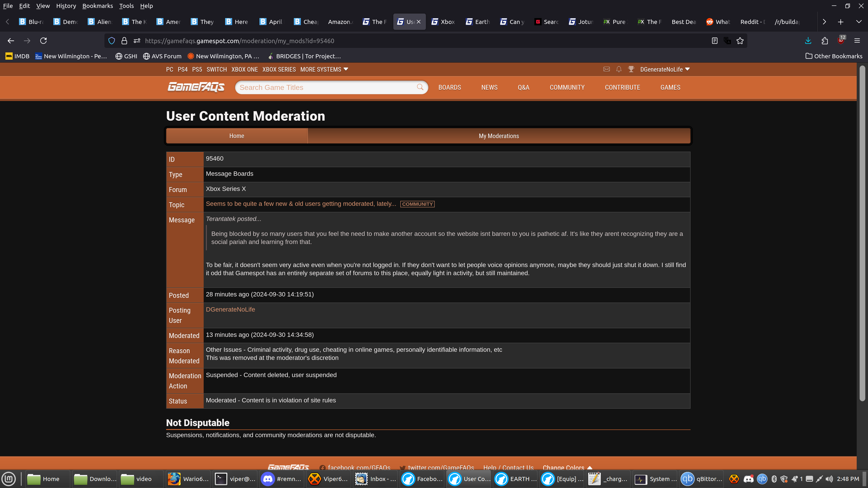The width and height of the screenshot is (868, 488).
Task: Click the search magnifier in game search
Action: coord(420,87)
